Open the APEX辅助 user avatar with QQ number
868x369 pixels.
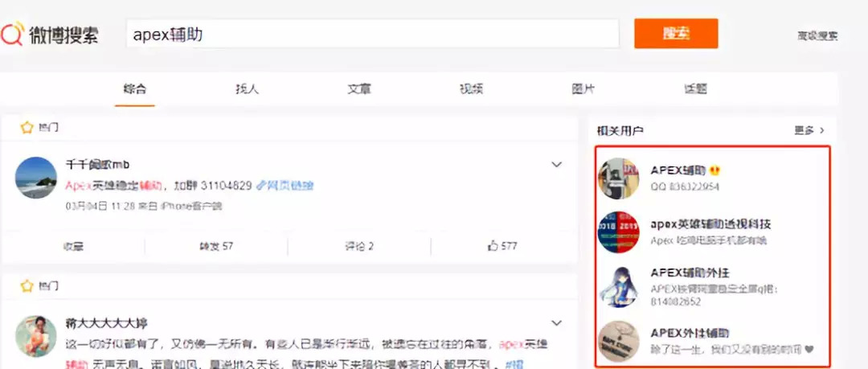pos(619,178)
